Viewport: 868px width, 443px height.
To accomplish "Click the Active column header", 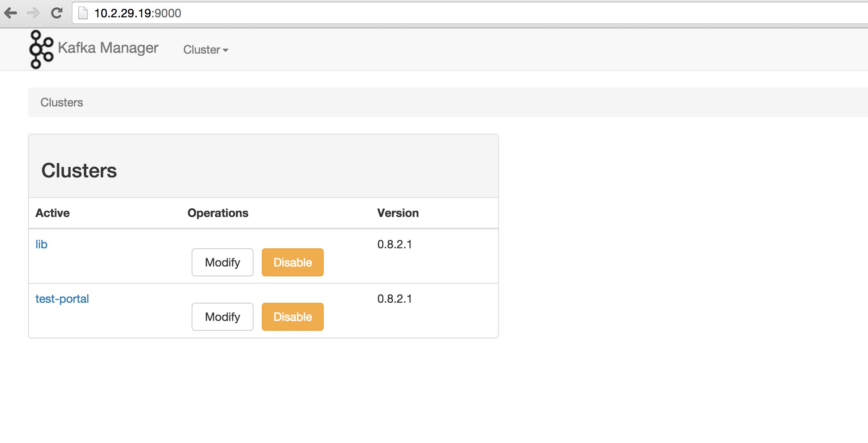I will (x=52, y=213).
